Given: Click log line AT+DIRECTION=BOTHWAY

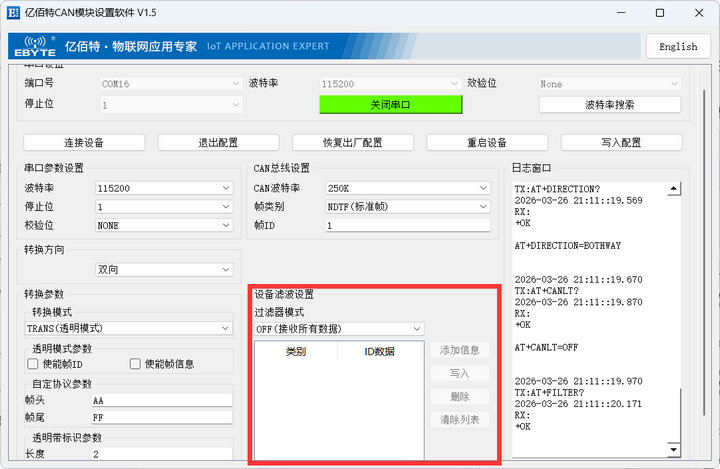Looking at the screenshot, I should [x=568, y=246].
